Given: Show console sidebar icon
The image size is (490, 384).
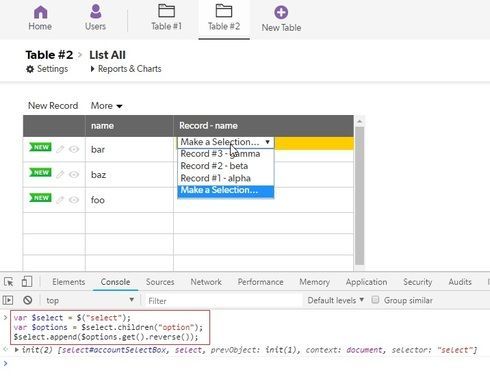Looking at the screenshot, I should (x=8, y=300).
